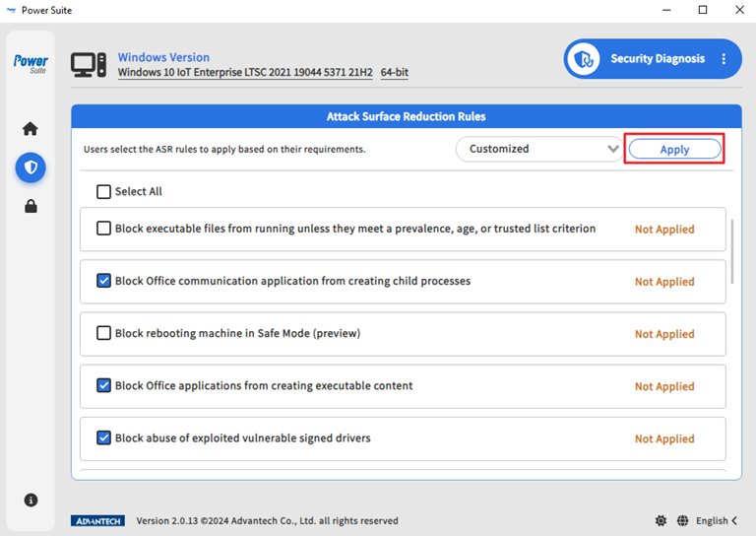Image resolution: width=756 pixels, height=536 pixels.
Task: Enable Block rebooting machine in Safe Mode
Action: click(103, 333)
